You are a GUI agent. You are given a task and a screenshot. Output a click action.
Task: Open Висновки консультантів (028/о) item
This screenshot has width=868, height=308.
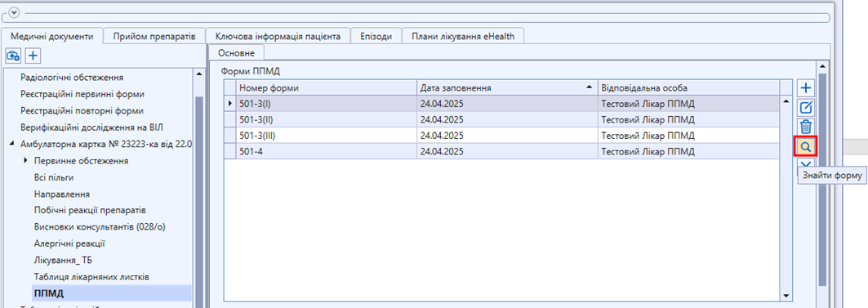(x=100, y=228)
